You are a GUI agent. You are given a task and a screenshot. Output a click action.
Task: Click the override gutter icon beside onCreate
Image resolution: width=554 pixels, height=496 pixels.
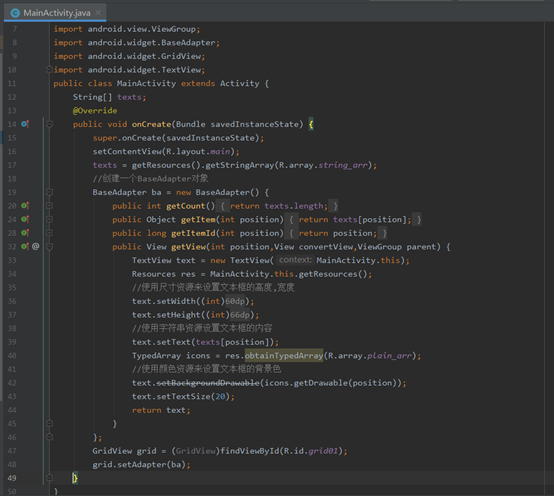pyautogui.click(x=25, y=124)
